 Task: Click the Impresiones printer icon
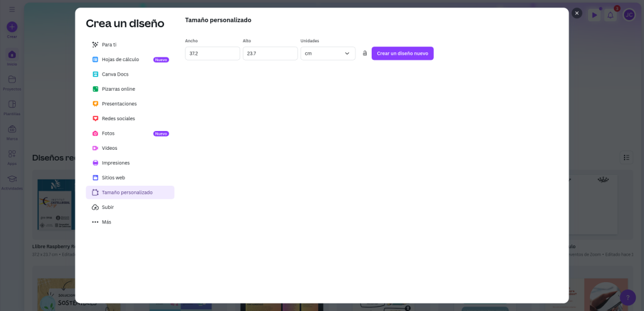[96, 163]
